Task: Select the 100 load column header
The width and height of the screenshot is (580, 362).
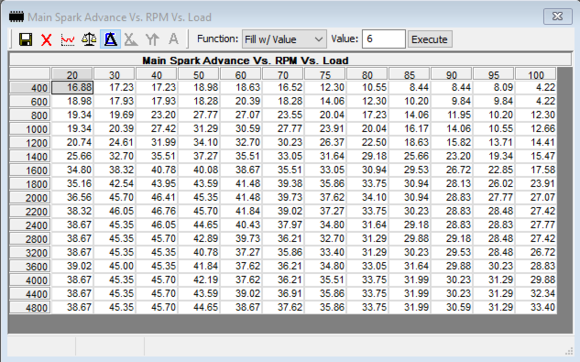Action: coord(536,74)
